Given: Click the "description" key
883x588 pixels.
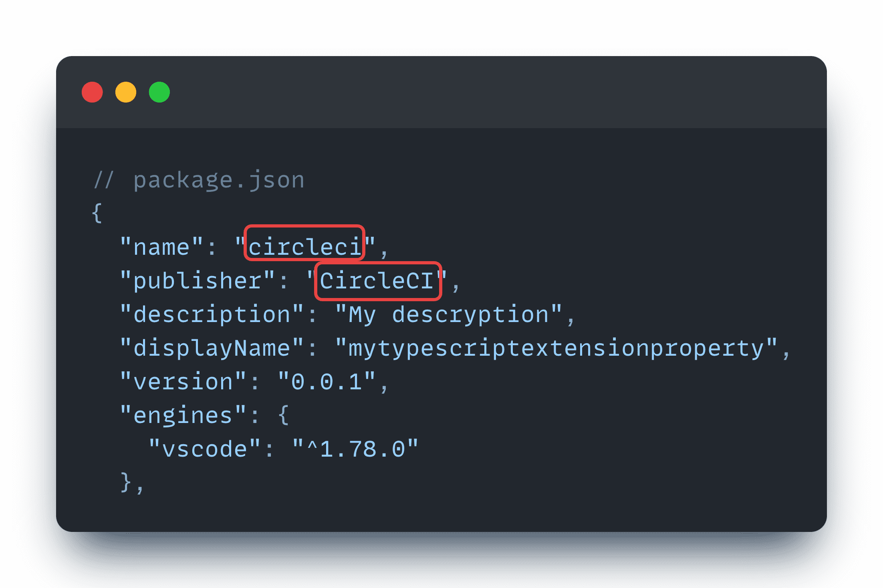Looking at the screenshot, I should [x=212, y=314].
